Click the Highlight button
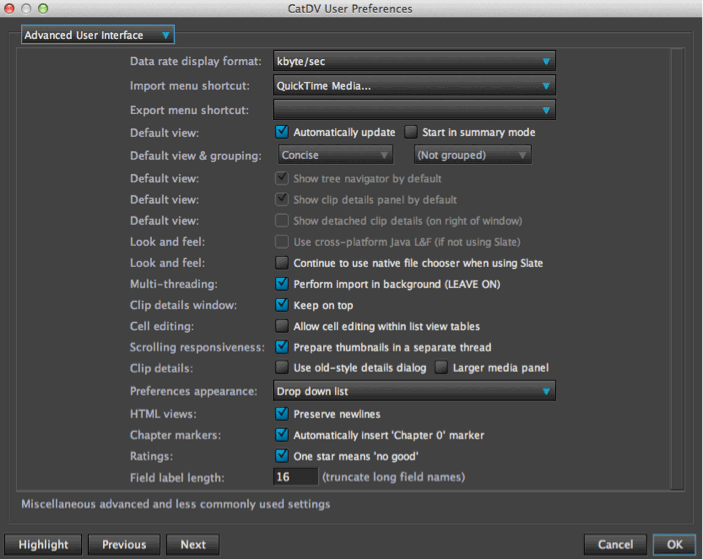 pyautogui.click(x=43, y=544)
